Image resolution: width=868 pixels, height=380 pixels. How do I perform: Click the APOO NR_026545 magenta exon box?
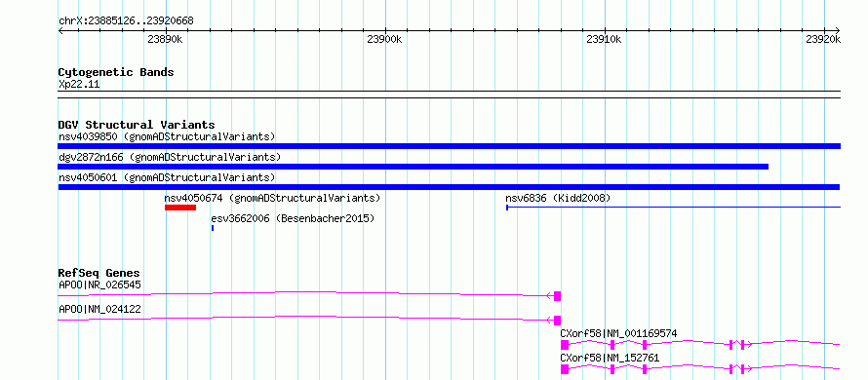[x=557, y=296]
